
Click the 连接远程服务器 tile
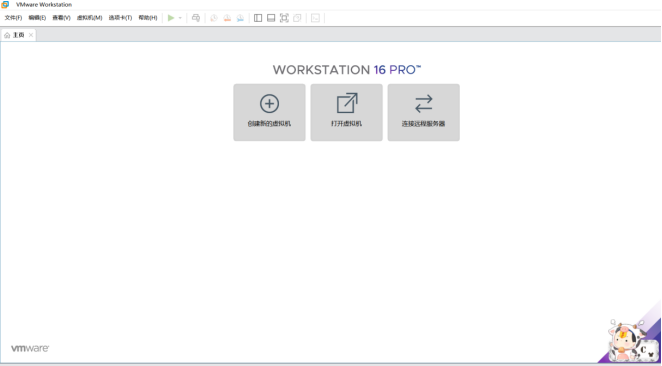point(423,112)
